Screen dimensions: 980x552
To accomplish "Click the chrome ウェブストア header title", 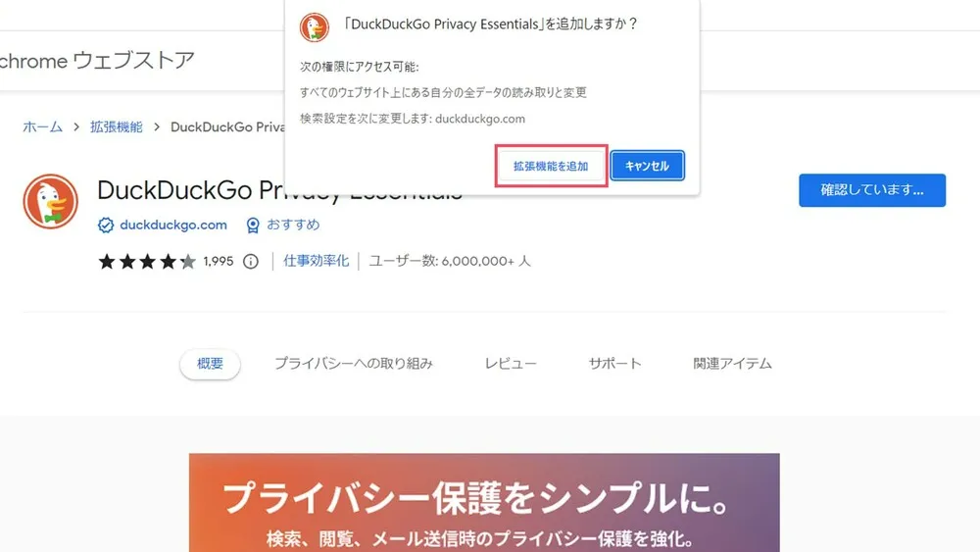I will click(97, 61).
